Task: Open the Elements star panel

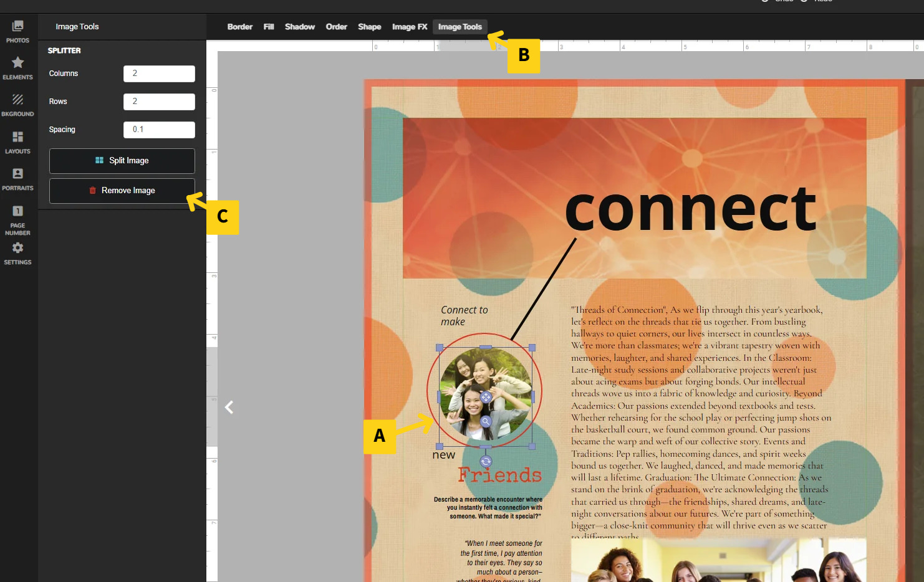Action: [x=17, y=69]
